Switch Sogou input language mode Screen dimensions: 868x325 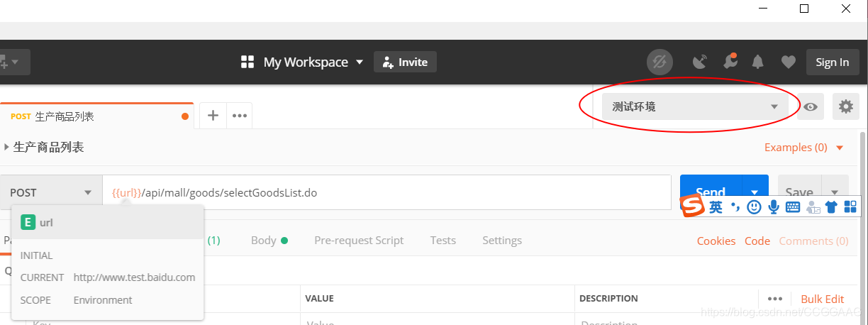(x=716, y=207)
